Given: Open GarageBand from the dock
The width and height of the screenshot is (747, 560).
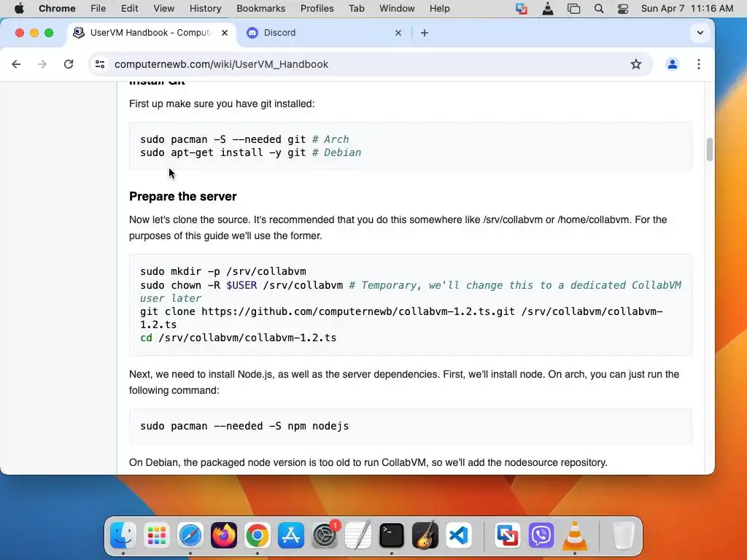Looking at the screenshot, I should tap(425, 535).
